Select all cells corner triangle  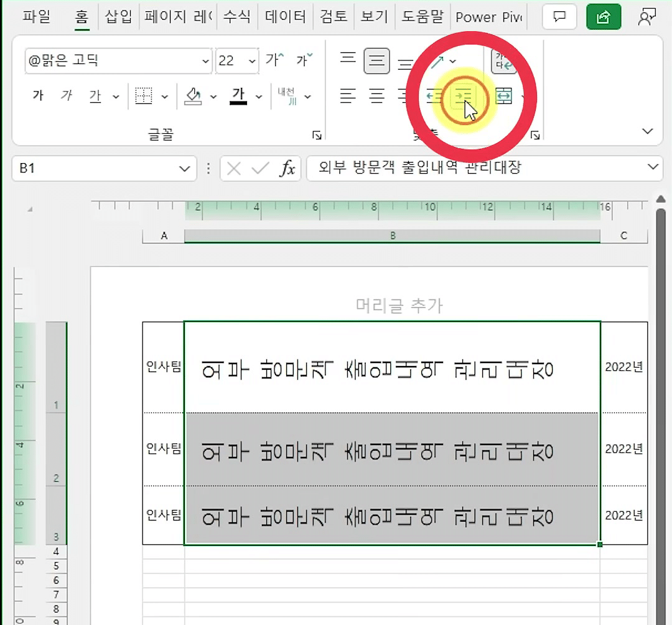tap(30, 209)
